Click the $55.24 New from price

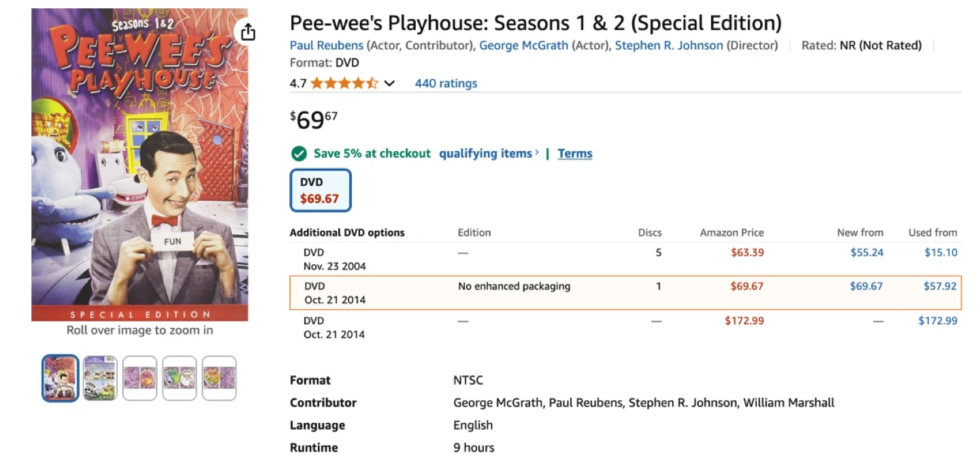click(x=866, y=253)
